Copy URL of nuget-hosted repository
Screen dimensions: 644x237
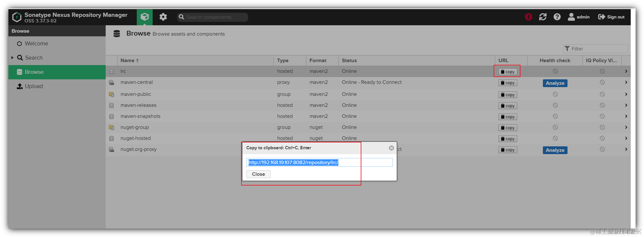point(508,139)
